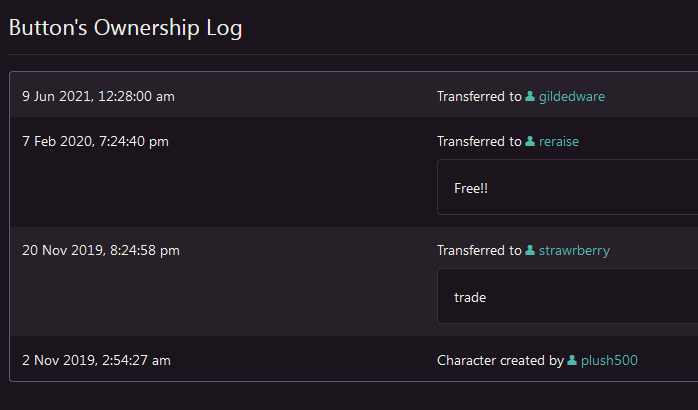Click "Transferred to" text before reraise

pyautogui.click(x=479, y=142)
